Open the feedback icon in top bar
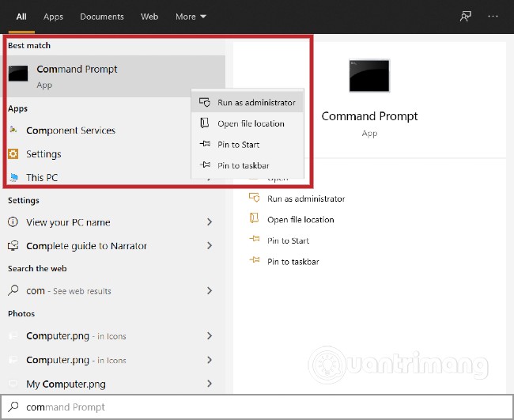The image size is (514, 420). [x=466, y=16]
